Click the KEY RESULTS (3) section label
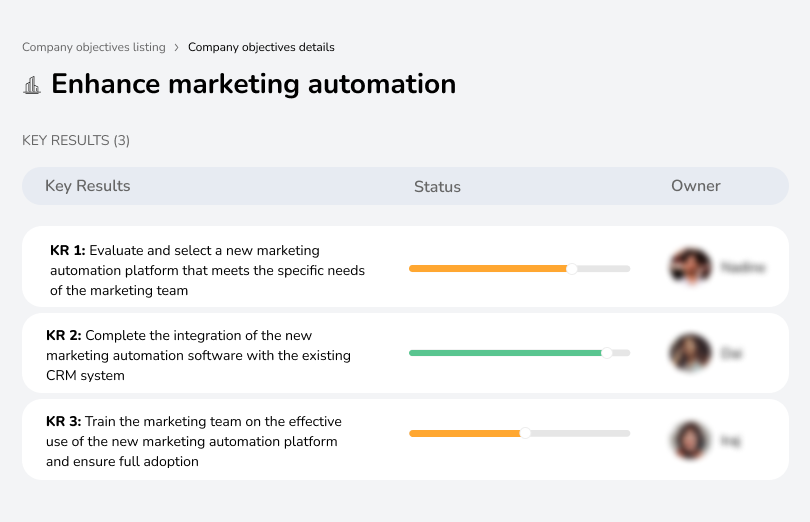The height and width of the screenshot is (522, 810). coord(76,141)
